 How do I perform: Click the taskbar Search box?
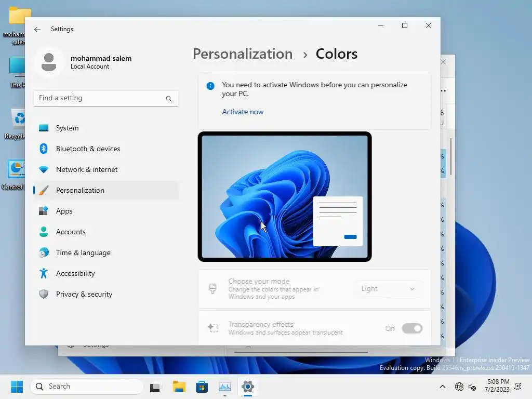(x=87, y=387)
